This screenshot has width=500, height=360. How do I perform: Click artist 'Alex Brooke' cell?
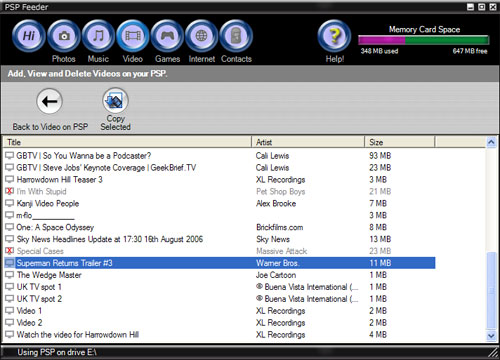point(276,203)
